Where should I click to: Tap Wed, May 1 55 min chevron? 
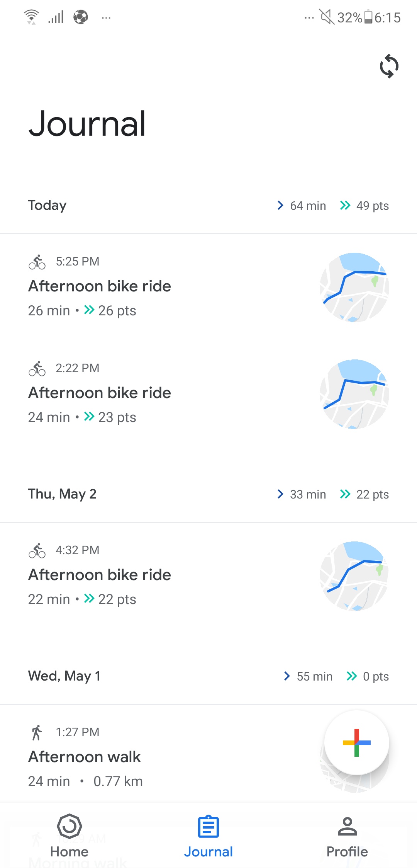[287, 676]
